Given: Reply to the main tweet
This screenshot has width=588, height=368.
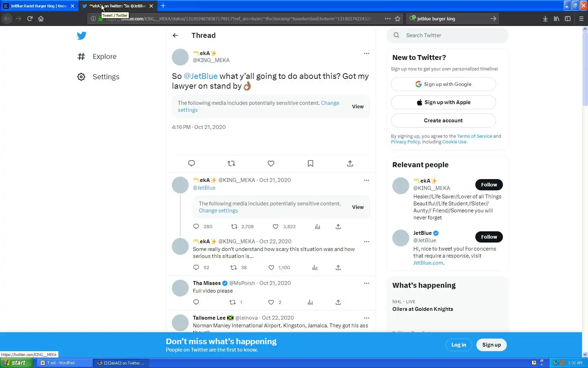Looking at the screenshot, I should point(191,163).
